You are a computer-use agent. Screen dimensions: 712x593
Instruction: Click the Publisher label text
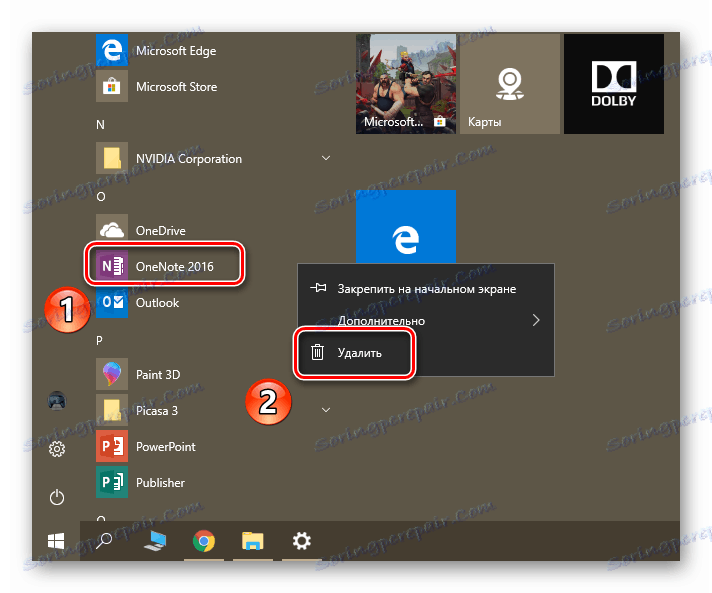click(160, 483)
